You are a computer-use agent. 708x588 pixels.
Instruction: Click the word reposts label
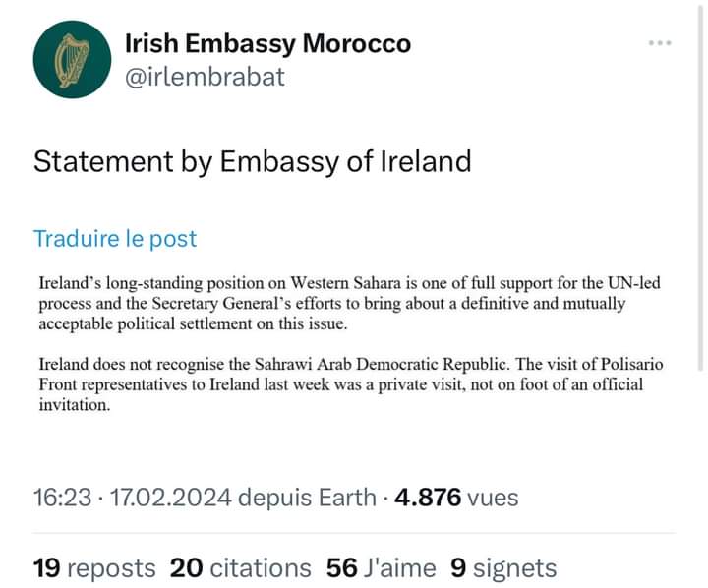coord(111,568)
